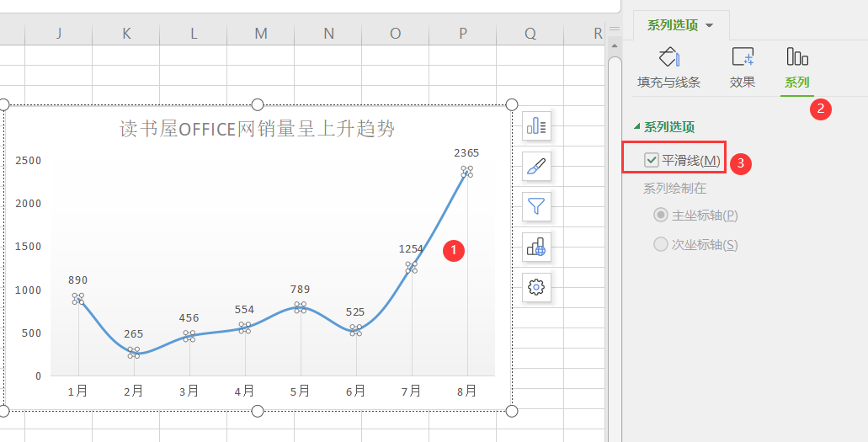Viewport: 868px width, 442px height.
Task: Select the 次坐标轴 radio button
Action: [661, 245]
